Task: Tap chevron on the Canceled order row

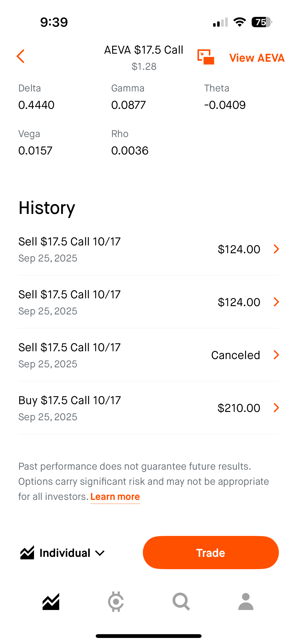Action: [x=276, y=355]
